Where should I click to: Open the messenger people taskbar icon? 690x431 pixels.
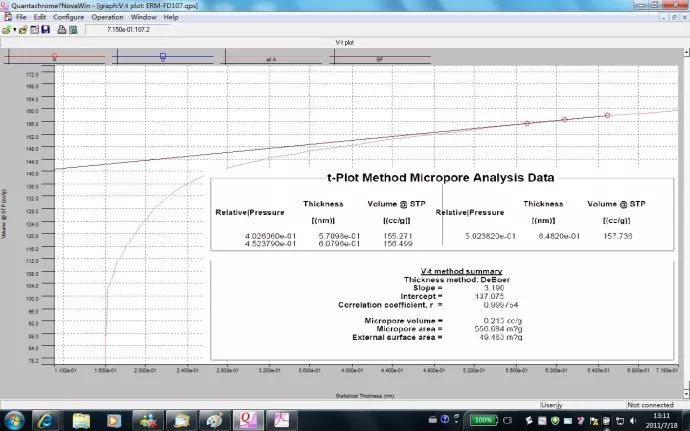pos(149,420)
